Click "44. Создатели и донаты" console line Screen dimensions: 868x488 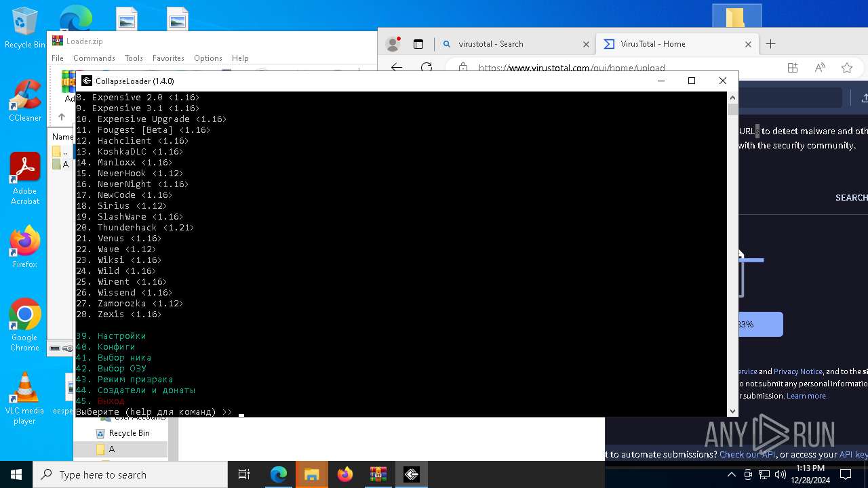click(x=135, y=390)
